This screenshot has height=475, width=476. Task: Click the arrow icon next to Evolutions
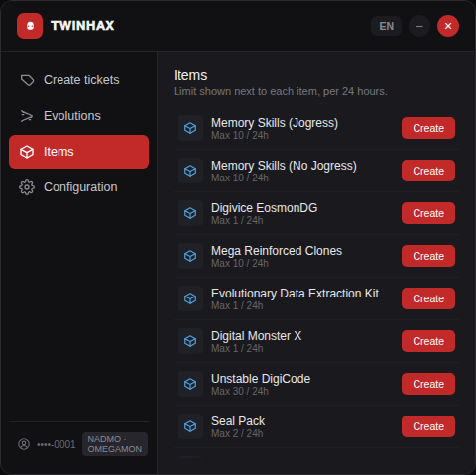click(27, 116)
